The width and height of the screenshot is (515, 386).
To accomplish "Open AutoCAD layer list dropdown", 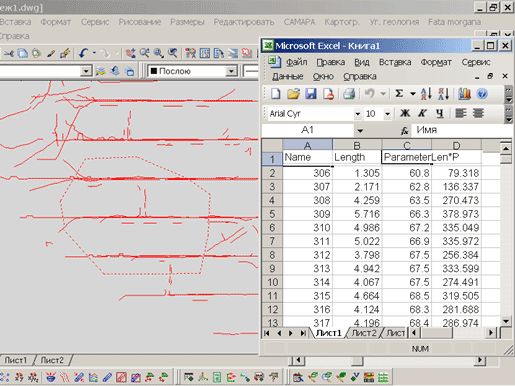I will coord(86,71).
